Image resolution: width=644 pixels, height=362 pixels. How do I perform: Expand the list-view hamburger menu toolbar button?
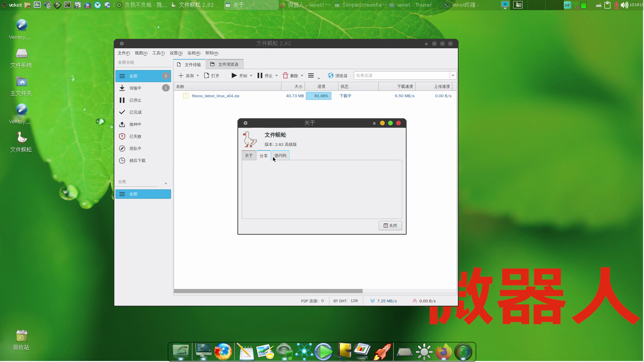point(311,76)
